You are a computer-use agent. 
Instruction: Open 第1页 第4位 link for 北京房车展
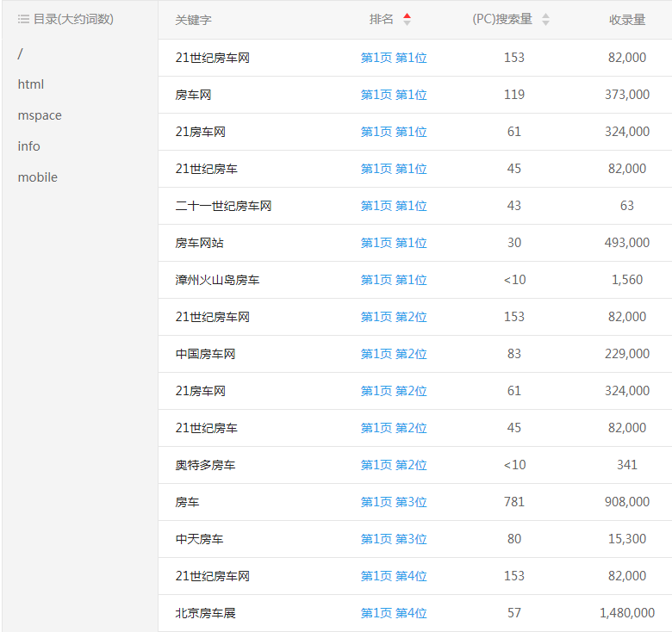click(394, 613)
